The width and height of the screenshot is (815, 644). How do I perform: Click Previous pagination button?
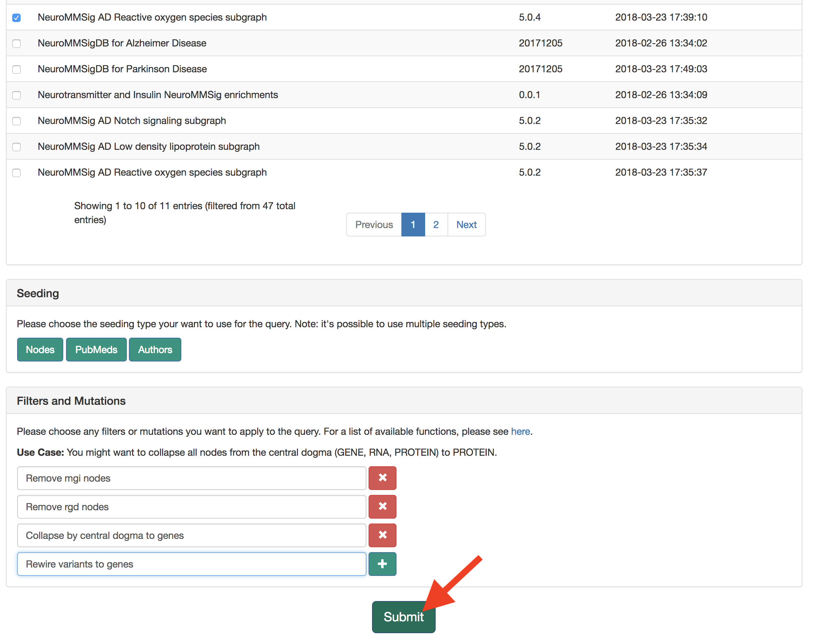pyautogui.click(x=374, y=224)
